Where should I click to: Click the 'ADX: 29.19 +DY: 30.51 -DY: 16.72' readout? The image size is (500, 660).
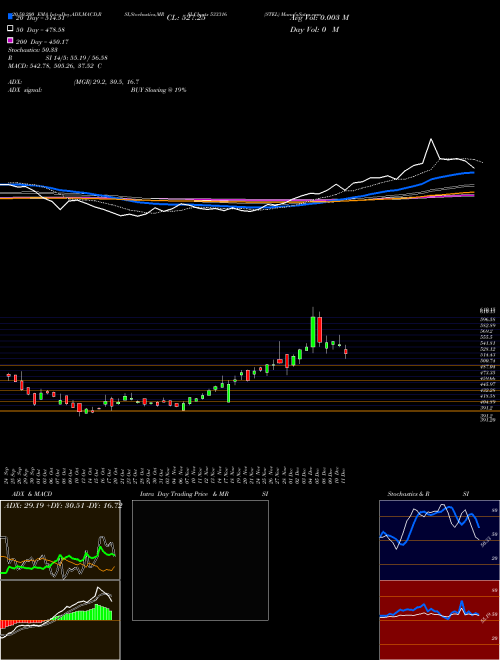tap(63, 505)
